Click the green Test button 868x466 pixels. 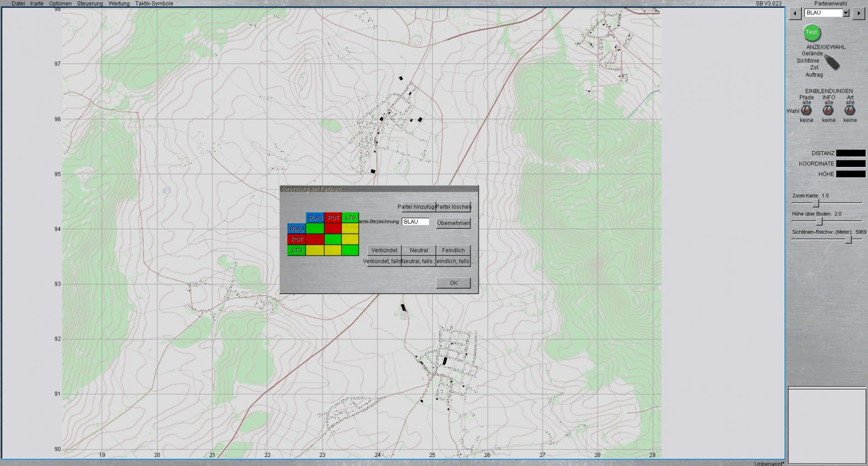pos(811,32)
